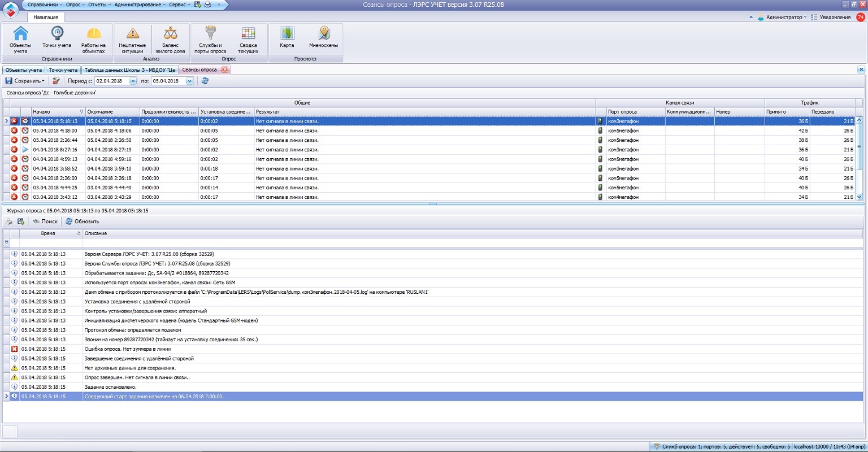Viewport: 868px width, 452px height.
Task: Open the Администратор user dropdown
Action: [784, 17]
